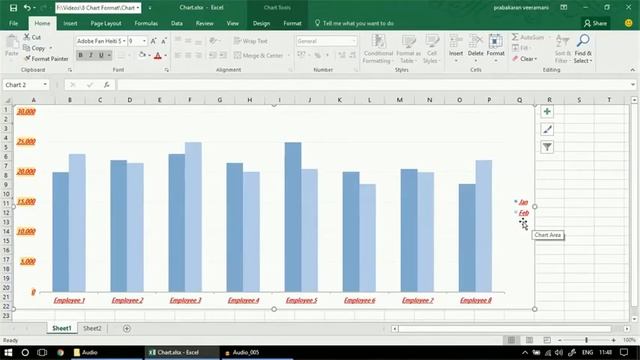This screenshot has height=360, width=640.
Task: Click the horizontal scrollbar
Action: point(505,329)
